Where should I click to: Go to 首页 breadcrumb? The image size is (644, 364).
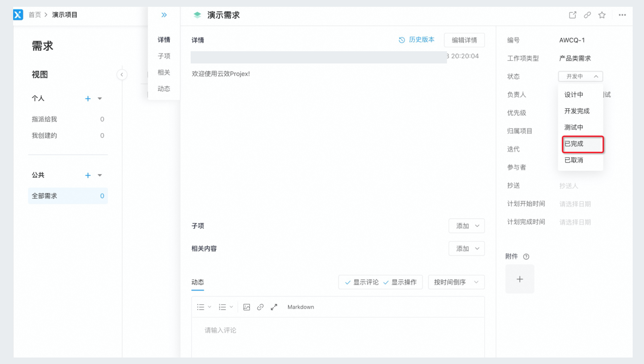click(35, 15)
